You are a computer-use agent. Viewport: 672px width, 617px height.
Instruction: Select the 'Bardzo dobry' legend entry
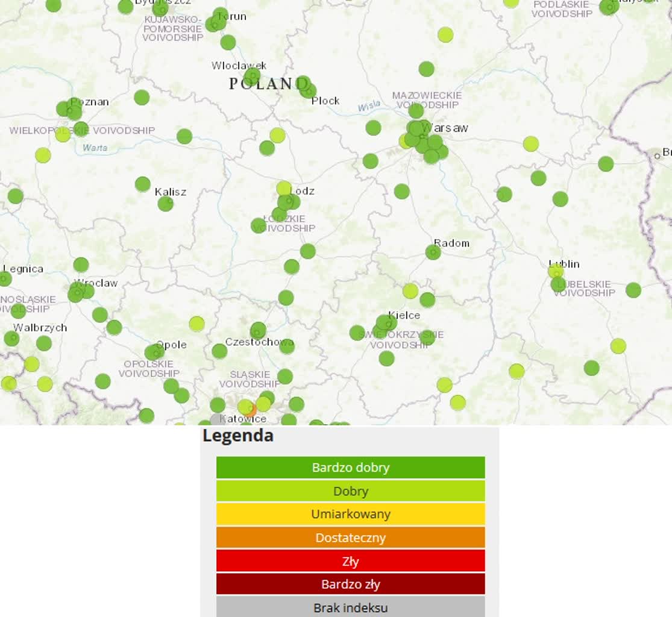coord(351,468)
